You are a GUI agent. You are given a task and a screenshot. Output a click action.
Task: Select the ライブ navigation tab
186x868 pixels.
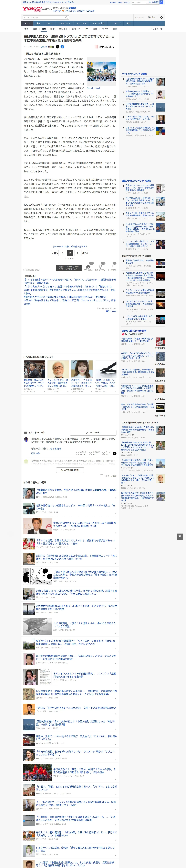[49, 24]
